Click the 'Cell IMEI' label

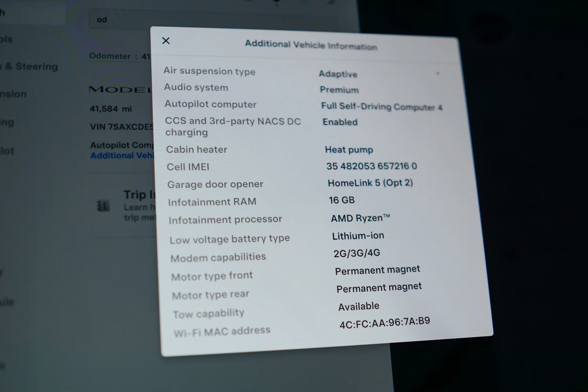click(188, 167)
